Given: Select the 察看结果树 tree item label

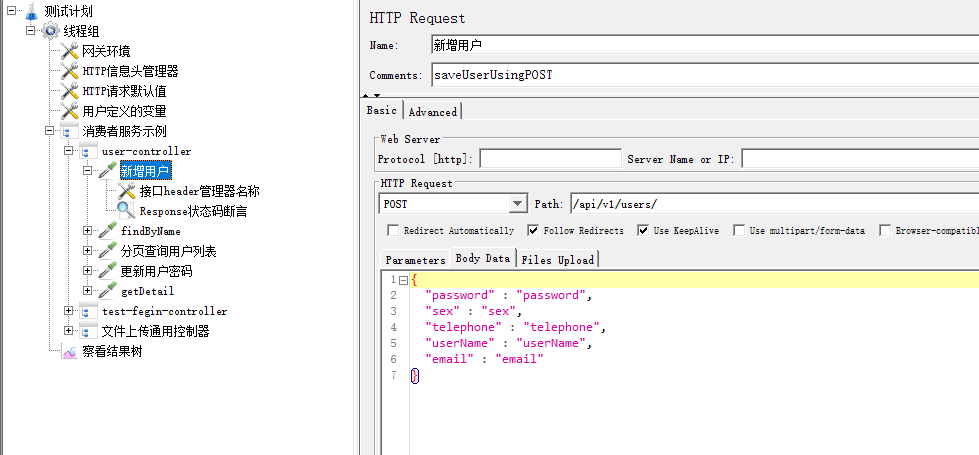Looking at the screenshot, I should coord(112,351).
